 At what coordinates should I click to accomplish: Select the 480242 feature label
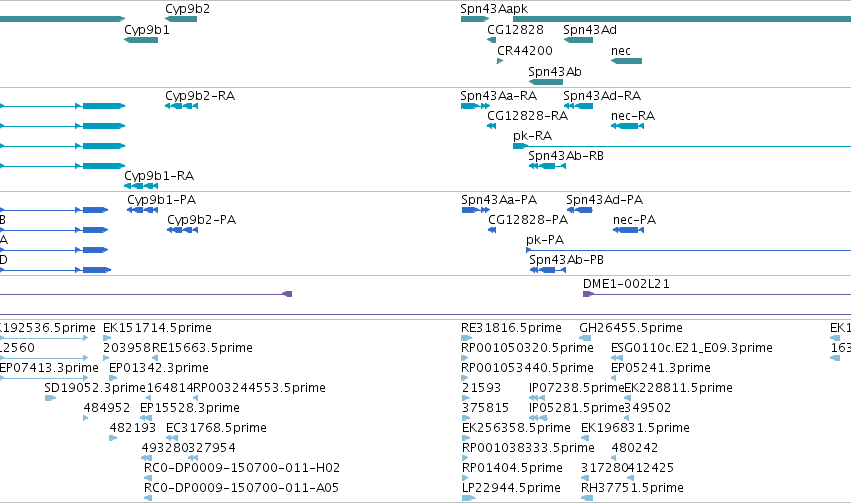[x=634, y=448]
